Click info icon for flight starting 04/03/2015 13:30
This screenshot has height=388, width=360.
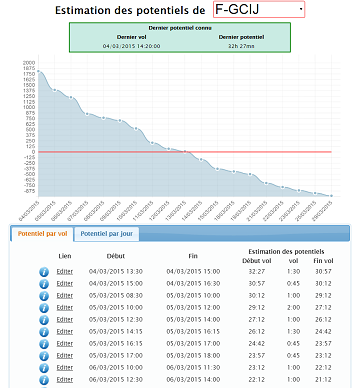[44, 272]
